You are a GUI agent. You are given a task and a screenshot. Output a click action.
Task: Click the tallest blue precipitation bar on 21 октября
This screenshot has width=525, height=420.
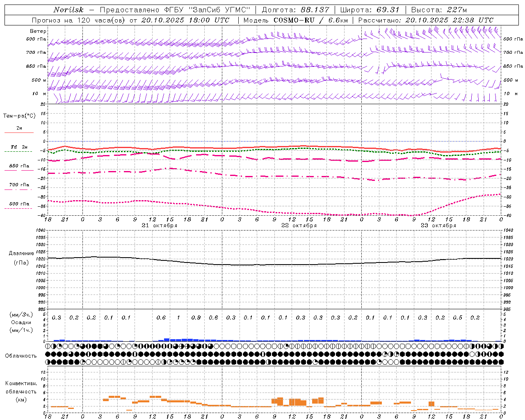tap(167, 340)
